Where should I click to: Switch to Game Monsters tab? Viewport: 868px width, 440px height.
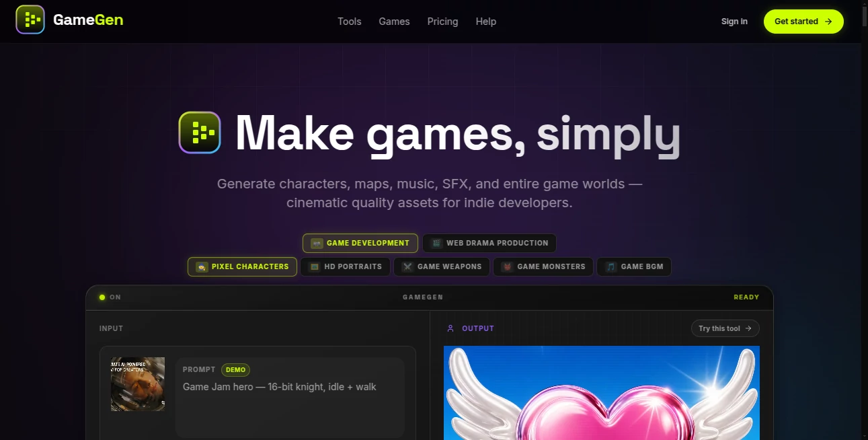[543, 266]
